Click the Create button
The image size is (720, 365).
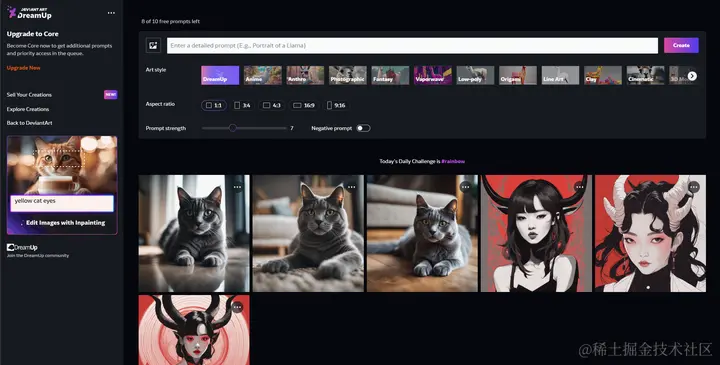[x=681, y=45]
